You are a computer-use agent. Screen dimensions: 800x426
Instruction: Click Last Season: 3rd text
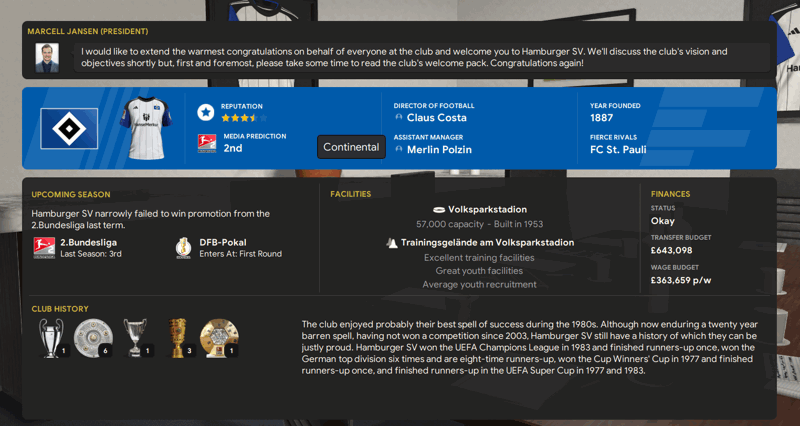[91, 254]
